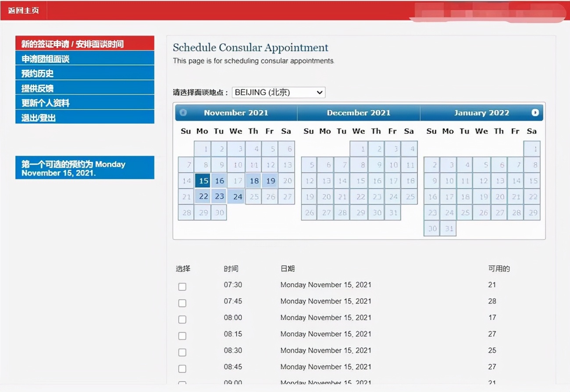Click availability count 25 for 08:30
Viewport: 570px width, 392px height.
pyautogui.click(x=492, y=350)
